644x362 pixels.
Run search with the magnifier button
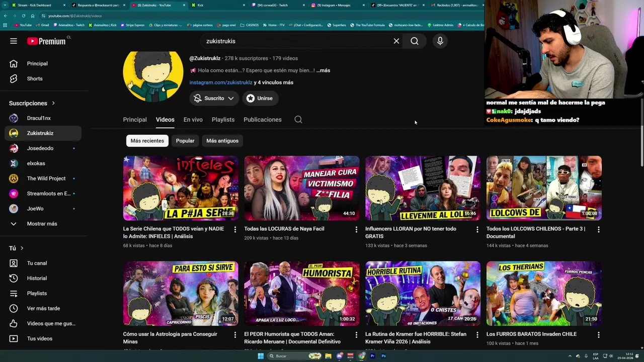coord(415,41)
